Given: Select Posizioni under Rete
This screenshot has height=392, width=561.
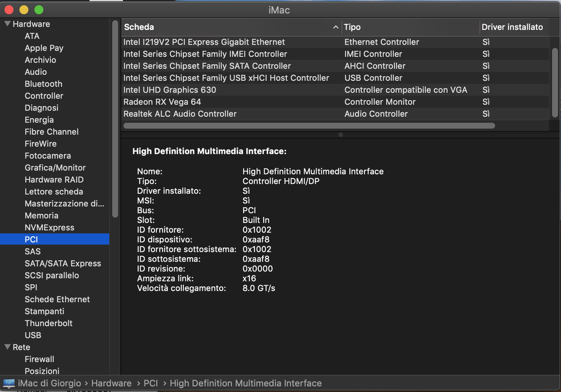Looking at the screenshot, I should tap(42, 371).
